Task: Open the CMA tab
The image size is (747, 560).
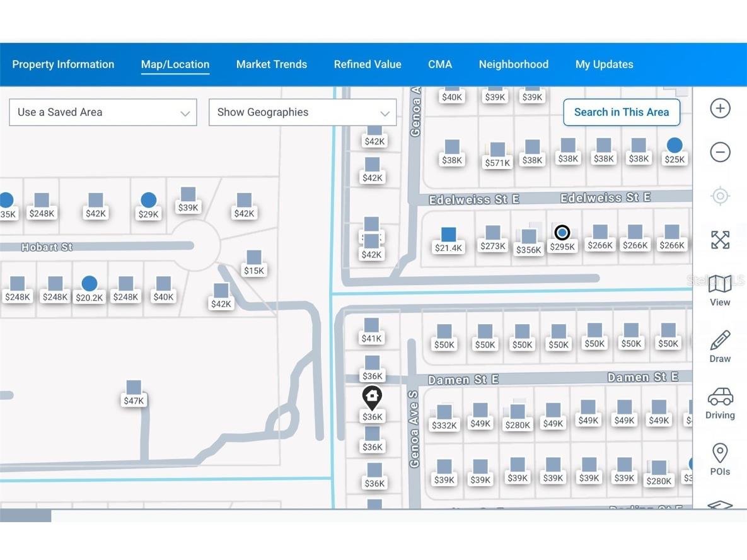Action: [x=440, y=64]
